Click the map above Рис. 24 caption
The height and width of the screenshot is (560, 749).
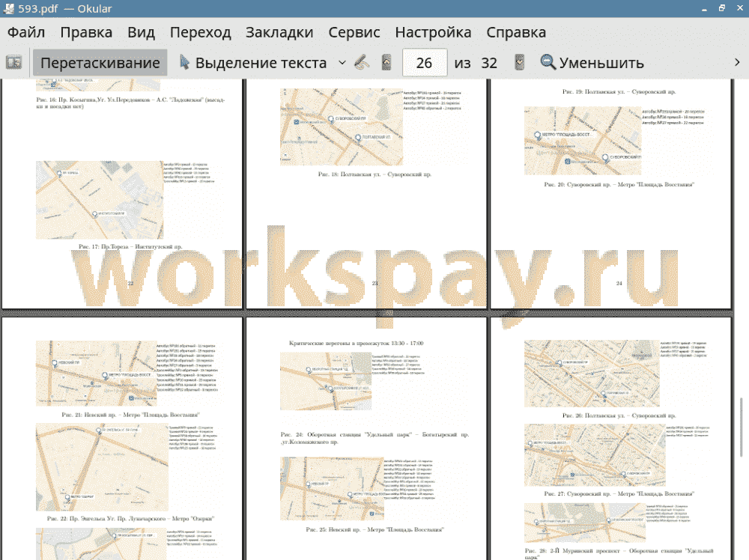pyautogui.click(x=326, y=381)
